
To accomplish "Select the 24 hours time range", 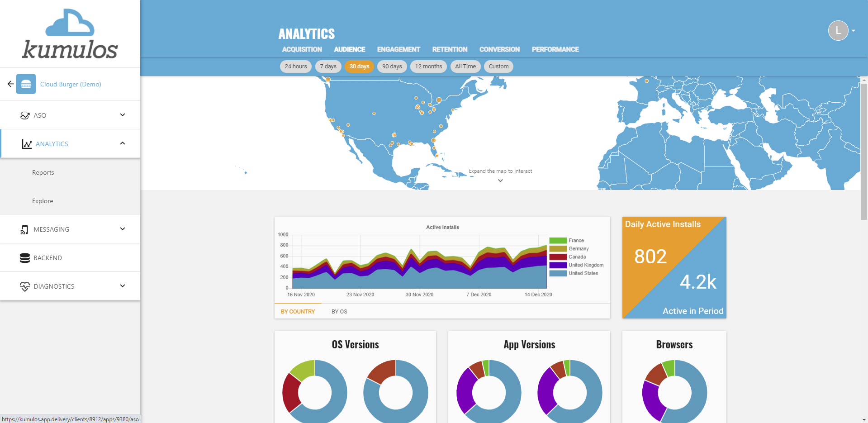I will [x=296, y=67].
